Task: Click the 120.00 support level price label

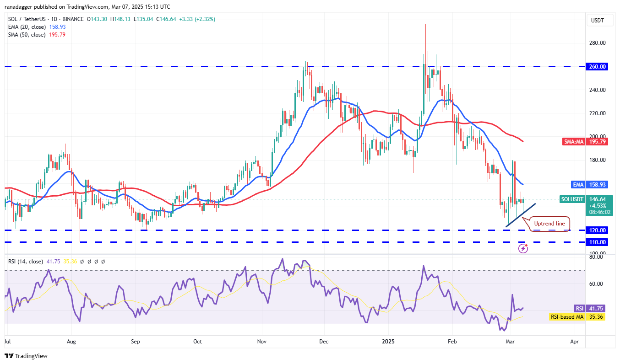Action: point(598,230)
